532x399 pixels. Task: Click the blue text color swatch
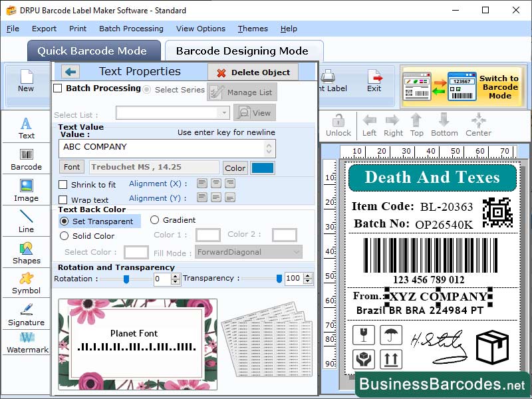pyautogui.click(x=263, y=168)
